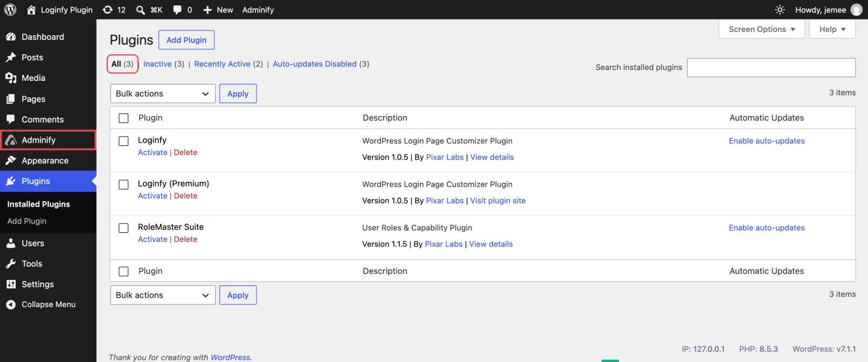Click the Posts pushpin icon in sidebar
868x362 pixels.
click(11, 58)
